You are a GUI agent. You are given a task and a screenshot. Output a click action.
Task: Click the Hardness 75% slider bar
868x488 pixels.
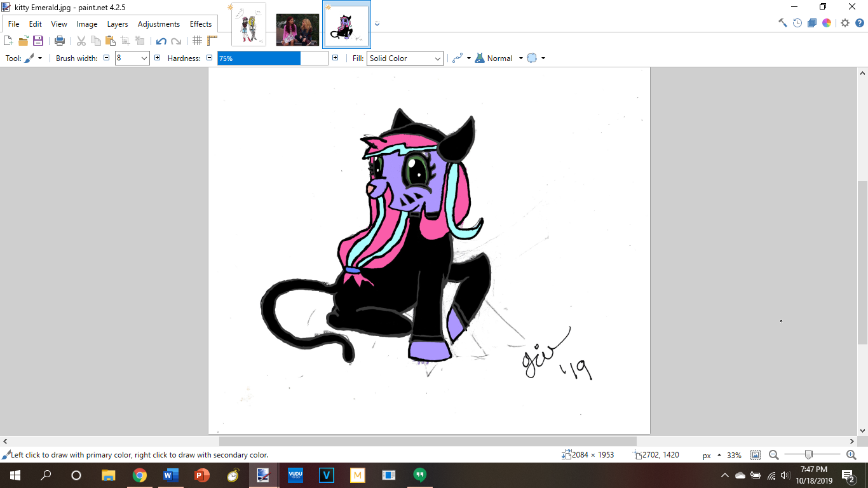(x=273, y=58)
